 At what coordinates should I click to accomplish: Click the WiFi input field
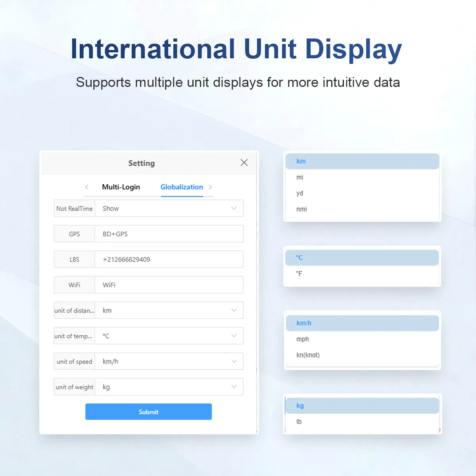[x=169, y=285]
